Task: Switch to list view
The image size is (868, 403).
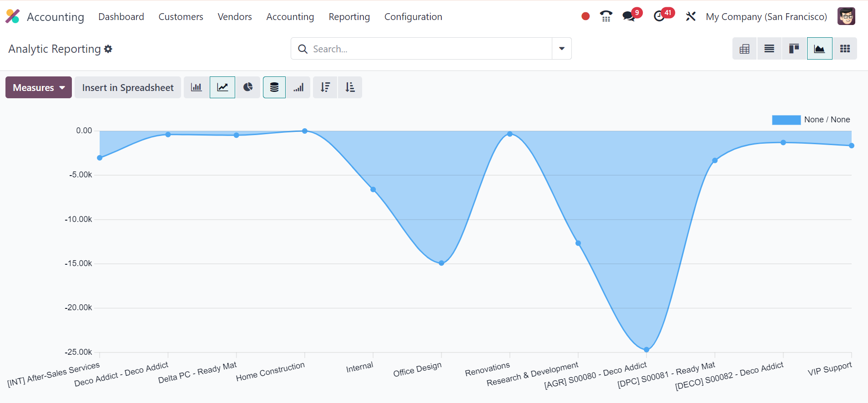Action: pos(769,49)
